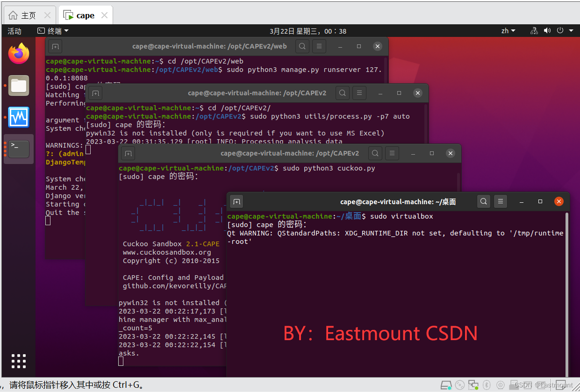Click 'www.cuckoosandbox.org' in cuckoo terminal
Image resolution: width=580 pixels, height=392 pixels.
(x=167, y=252)
